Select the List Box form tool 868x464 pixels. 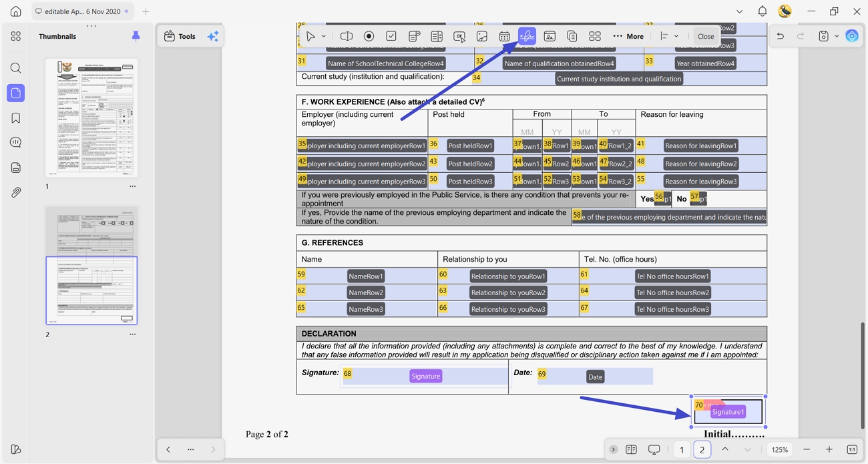pos(437,36)
